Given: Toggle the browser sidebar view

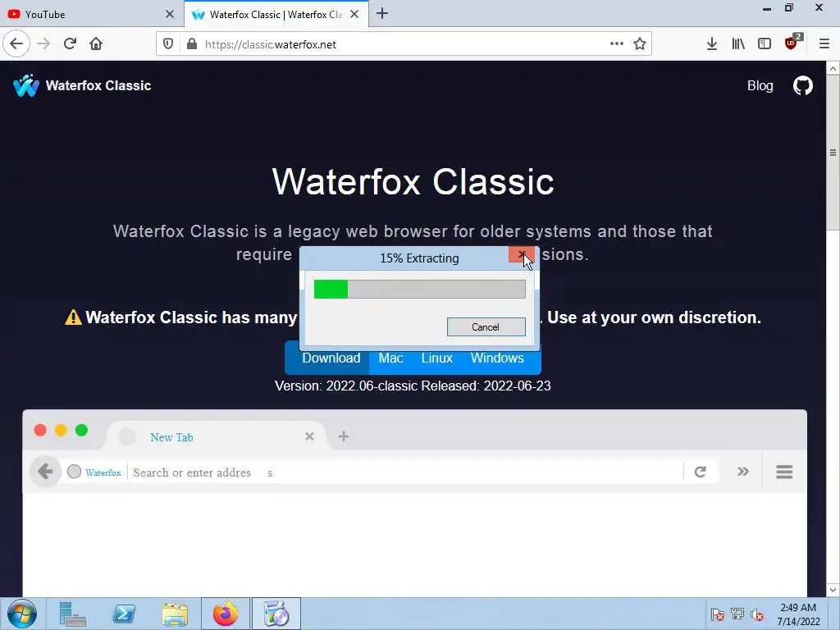Looking at the screenshot, I should pos(765,44).
